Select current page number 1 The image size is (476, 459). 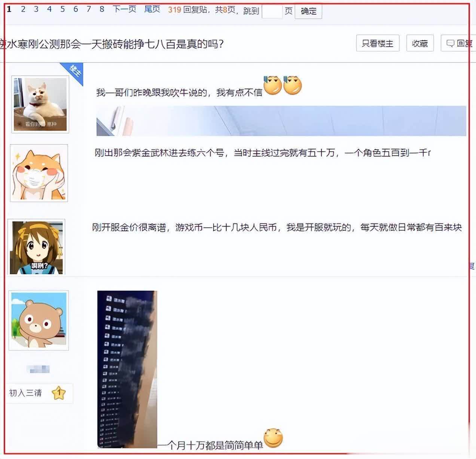point(9,9)
